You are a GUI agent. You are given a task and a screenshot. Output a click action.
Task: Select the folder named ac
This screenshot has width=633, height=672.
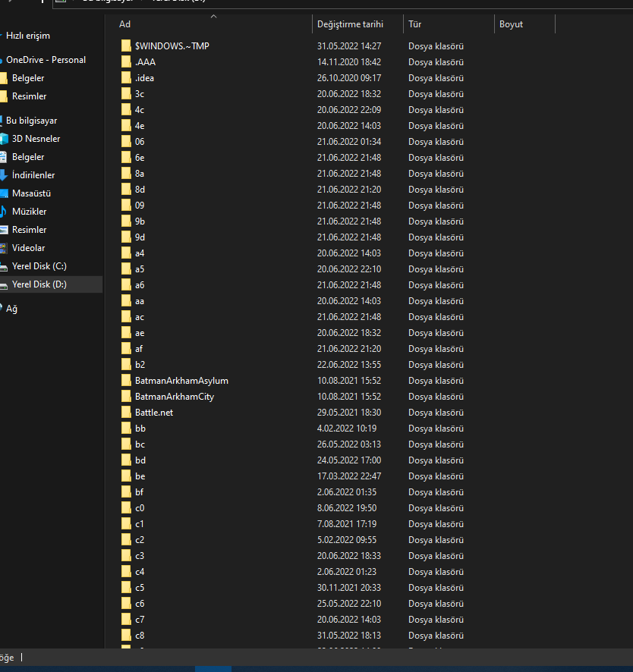(x=140, y=317)
